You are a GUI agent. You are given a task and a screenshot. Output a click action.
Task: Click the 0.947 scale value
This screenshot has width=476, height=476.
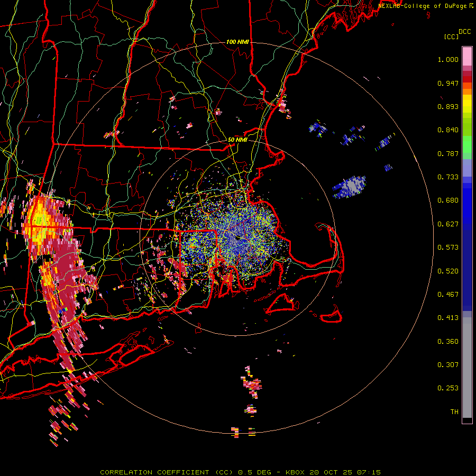[x=448, y=83]
